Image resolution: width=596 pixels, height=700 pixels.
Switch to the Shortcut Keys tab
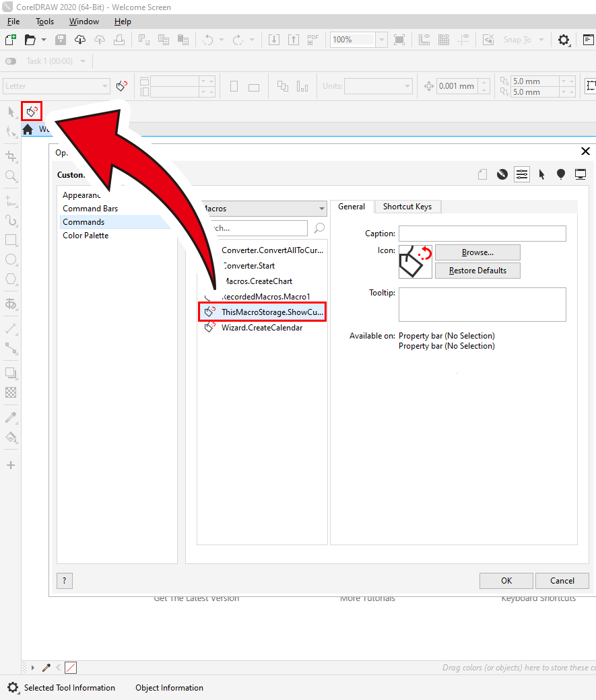pyautogui.click(x=407, y=207)
